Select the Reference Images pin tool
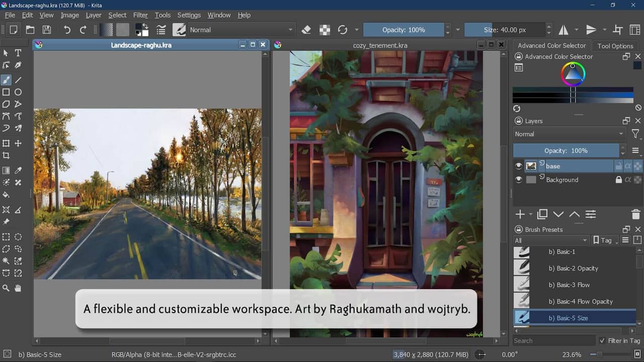644x362 pixels. point(6,222)
